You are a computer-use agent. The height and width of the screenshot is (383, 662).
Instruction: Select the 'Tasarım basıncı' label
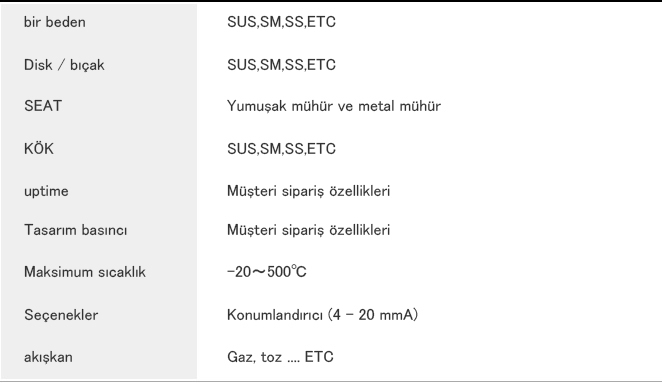(75, 230)
